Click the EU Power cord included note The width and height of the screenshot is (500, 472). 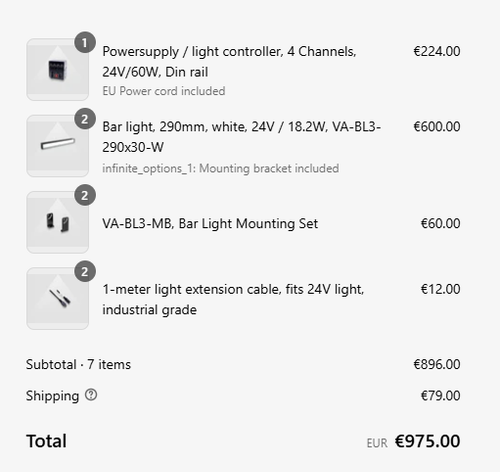pos(164,91)
